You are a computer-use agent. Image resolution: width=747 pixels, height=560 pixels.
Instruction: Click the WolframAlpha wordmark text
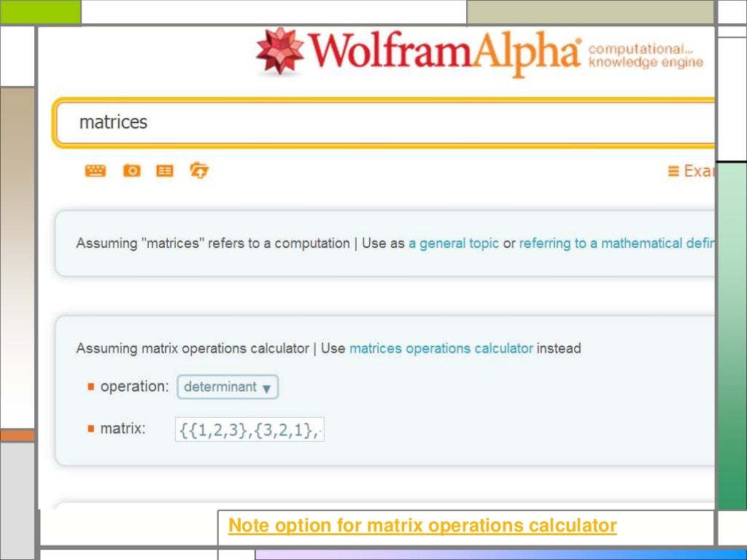pyautogui.click(x=445, y=52)
